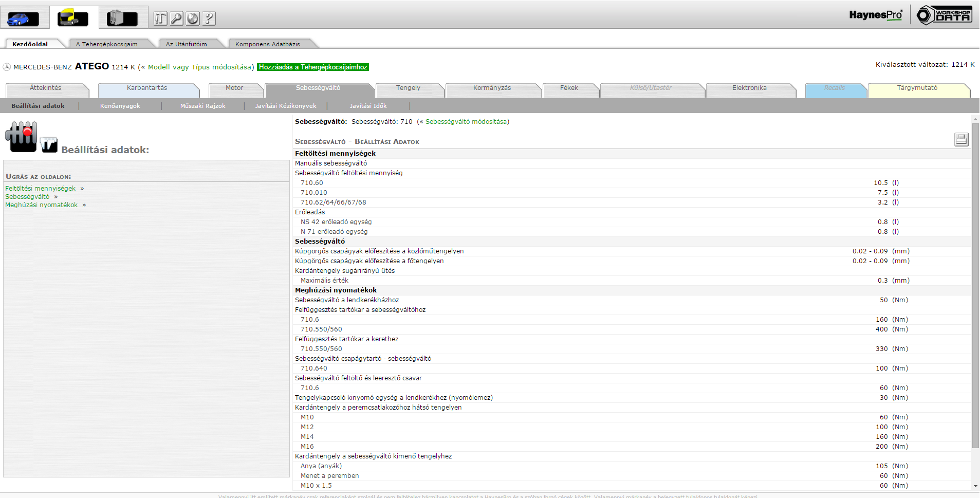Click the print icon above data table
980x498 pixels.
tap(961, 139)
